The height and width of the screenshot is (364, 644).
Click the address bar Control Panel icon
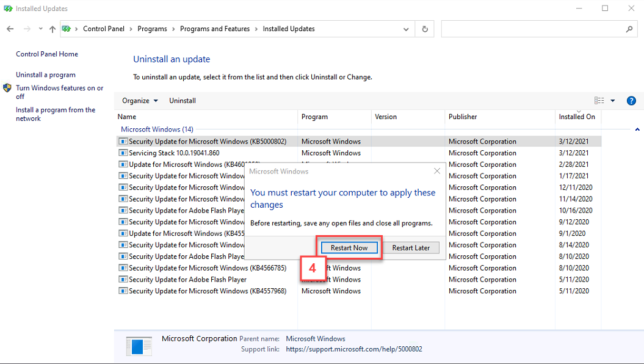[x=66, y=29]
